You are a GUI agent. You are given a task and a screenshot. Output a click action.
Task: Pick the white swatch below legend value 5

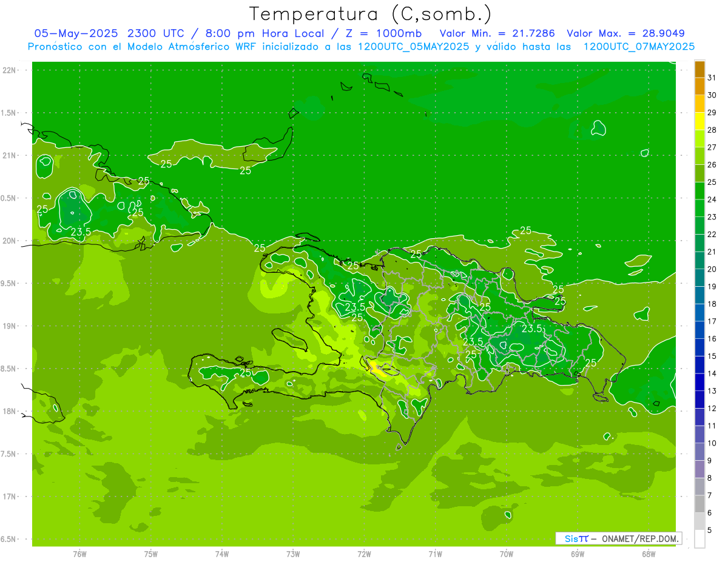(x=699, y=539)
